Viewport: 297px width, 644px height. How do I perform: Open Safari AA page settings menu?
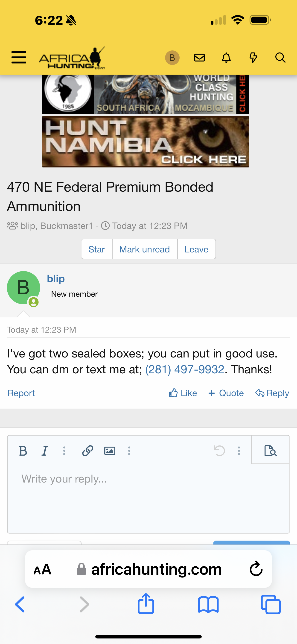click(x=43, y=569)
